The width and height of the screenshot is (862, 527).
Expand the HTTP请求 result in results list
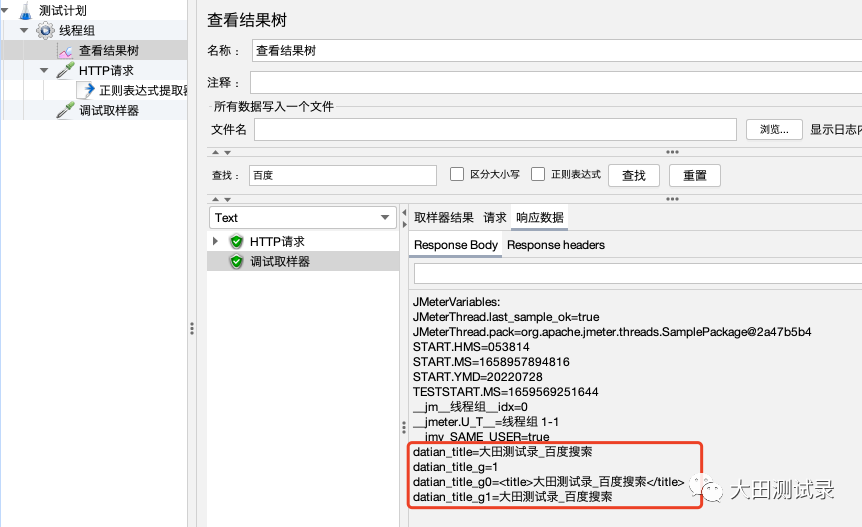point(216,241)
